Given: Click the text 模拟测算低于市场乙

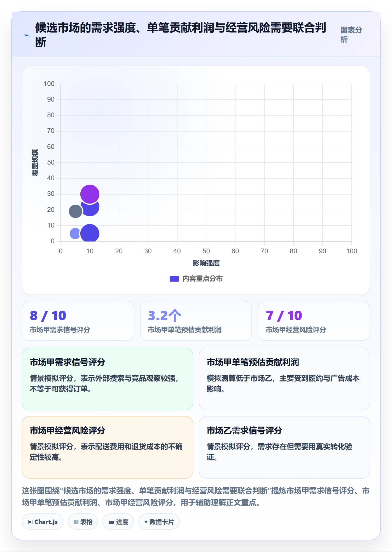Looking at the screenshot, I should [x=239, y=378].
